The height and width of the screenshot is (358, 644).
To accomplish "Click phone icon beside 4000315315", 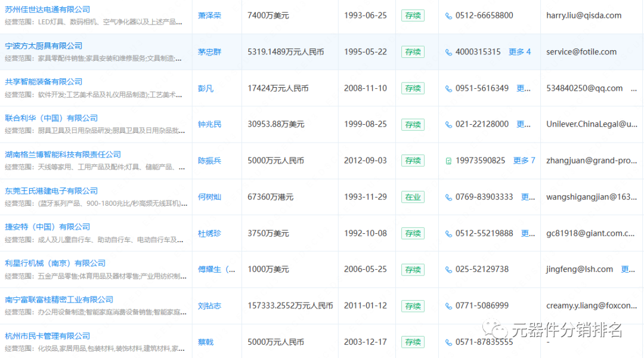I will (x=448, y=52).
